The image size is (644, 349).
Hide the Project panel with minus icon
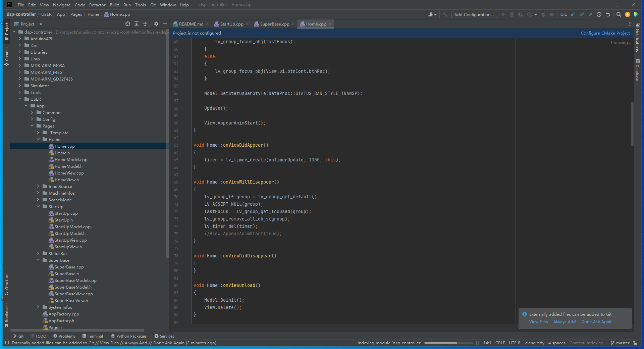click(165, 24)
